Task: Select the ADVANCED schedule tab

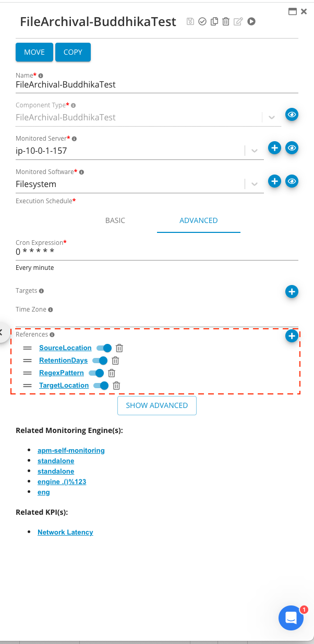Action: pyautogui.click(x=198, y=220)
